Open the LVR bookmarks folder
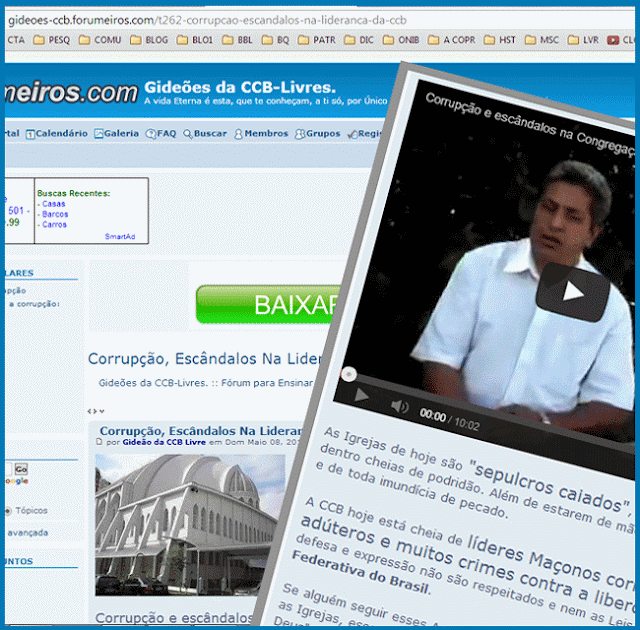Image resolution: width=640 pixels, height=630 pixels. [x=583, y=40]
